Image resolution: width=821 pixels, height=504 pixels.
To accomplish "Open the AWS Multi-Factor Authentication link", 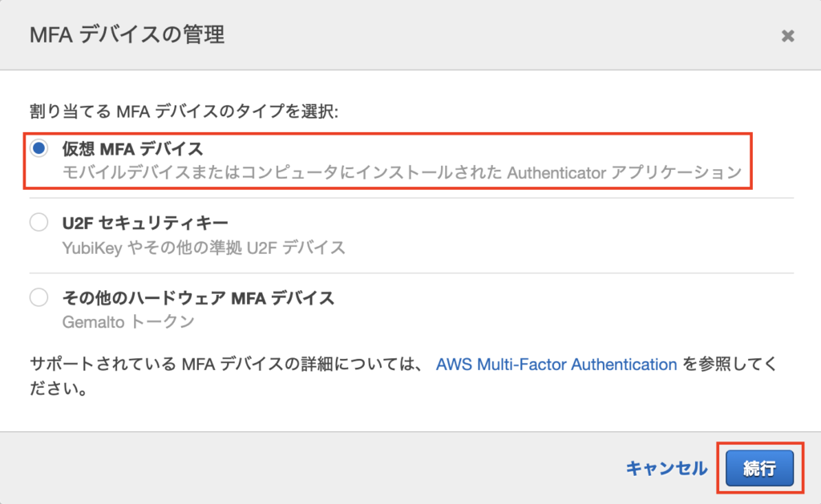I will pos(556,365).
